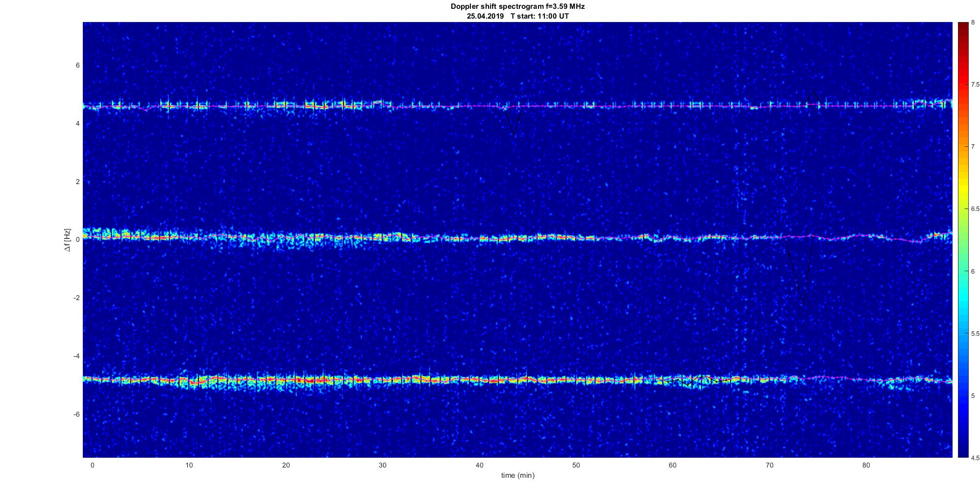Click y-axis tick label 4
Viewport: 980px width, 491px height.
(x=77, y=124)
